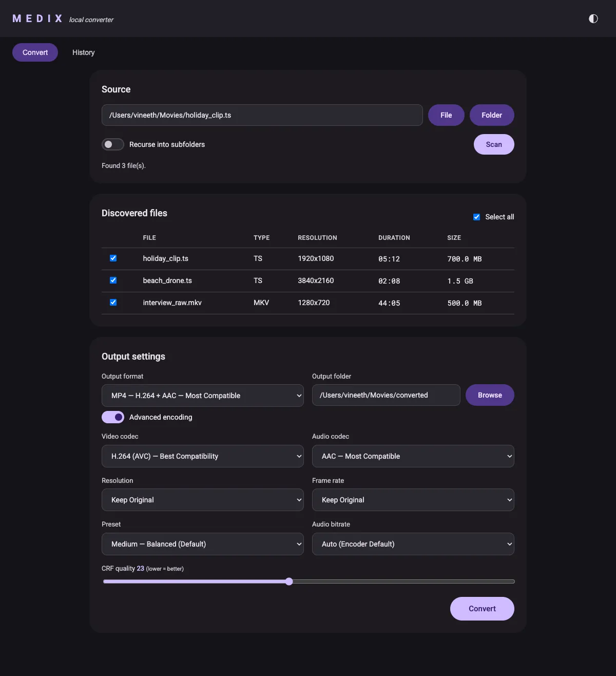The image size is (616, 676).
Task: Toggle the dark/light theme icon
Action: click(593, 18)
